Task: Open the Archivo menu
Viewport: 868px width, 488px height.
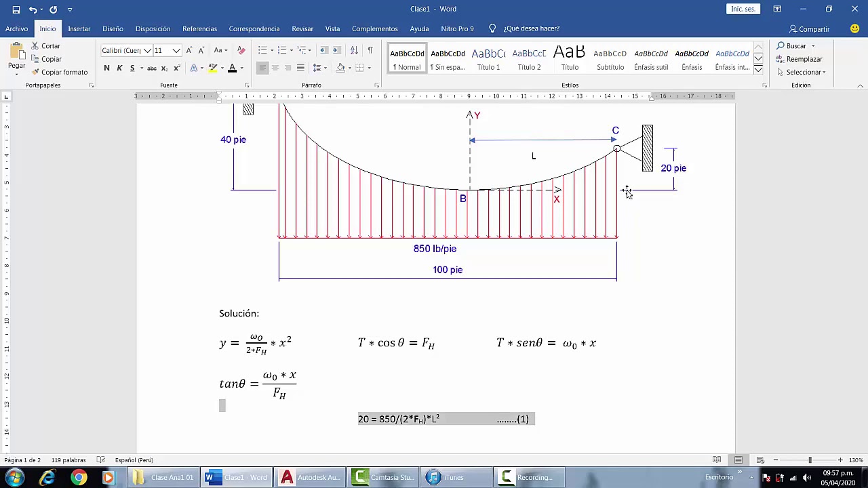Action: tap(17, 28)
